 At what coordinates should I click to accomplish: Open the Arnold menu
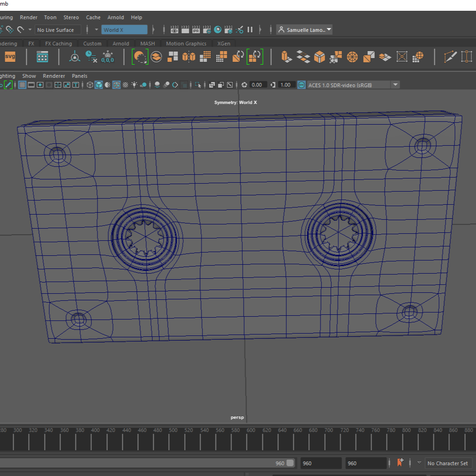[x=116, y=17]
